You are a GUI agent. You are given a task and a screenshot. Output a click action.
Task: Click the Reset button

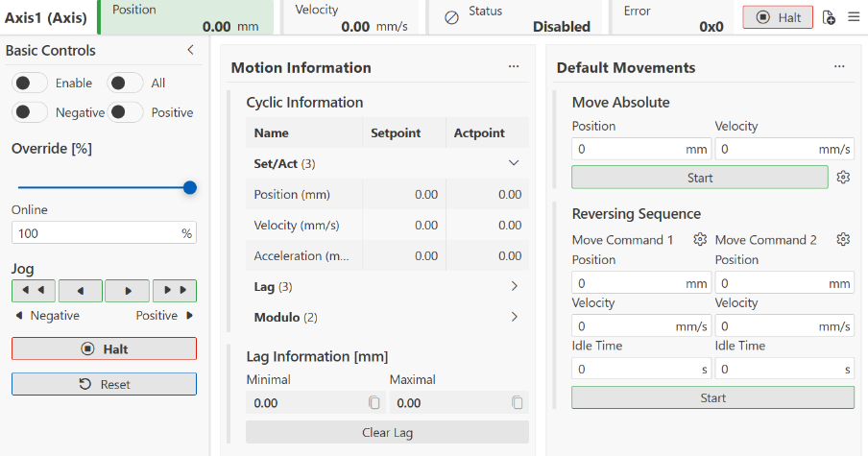[104, 384]
